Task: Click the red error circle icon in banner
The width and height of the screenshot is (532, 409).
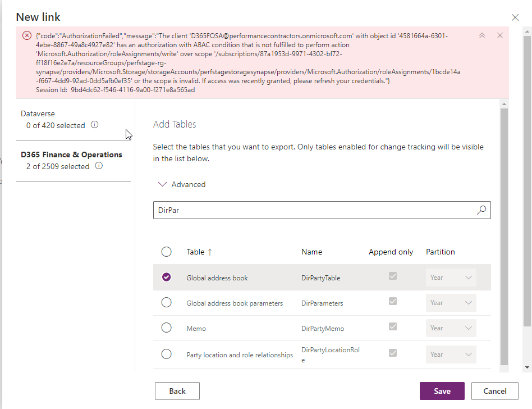Action: pyautogui.click(x=26, y=35)
